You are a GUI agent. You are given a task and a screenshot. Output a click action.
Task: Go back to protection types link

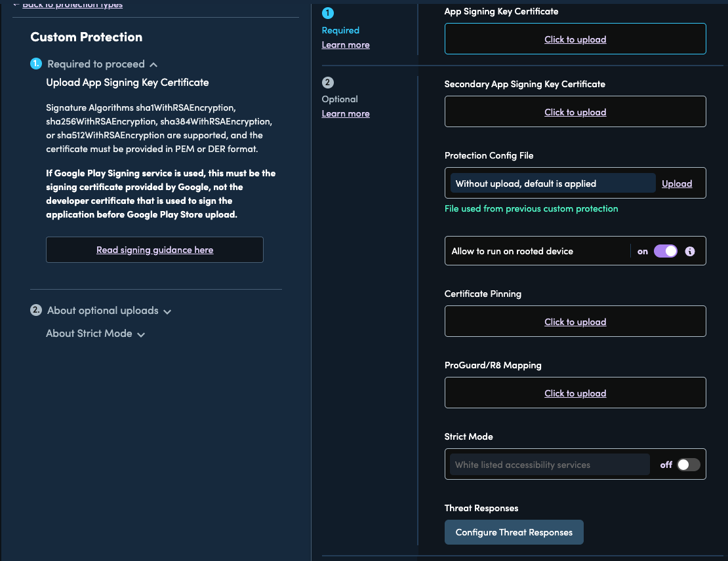[x=72, y=4]
